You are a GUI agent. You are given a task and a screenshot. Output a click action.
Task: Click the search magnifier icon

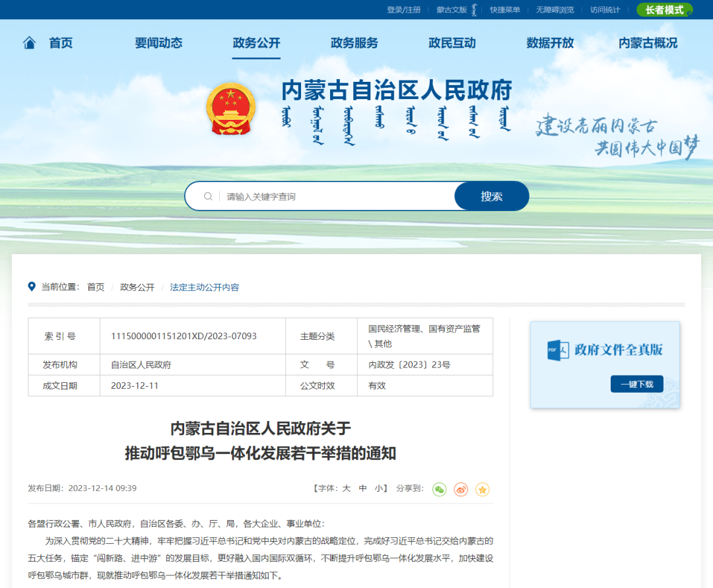[x=208, y=197]
